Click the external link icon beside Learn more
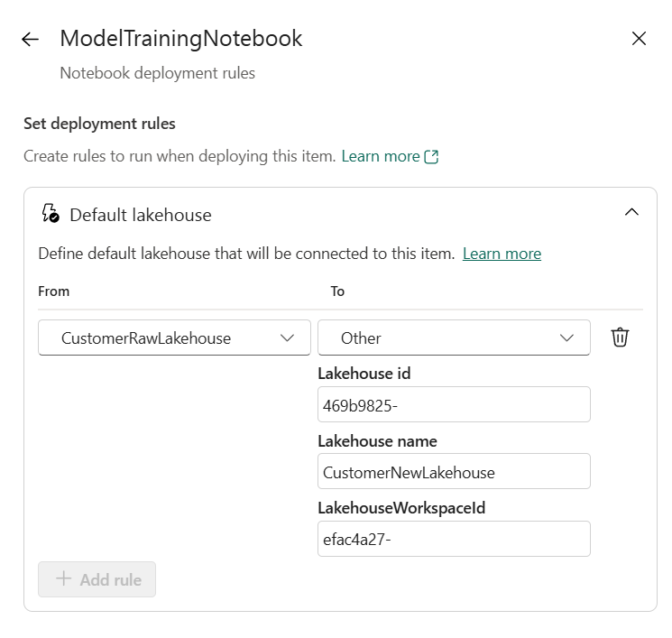 click(x=431, y=156)
